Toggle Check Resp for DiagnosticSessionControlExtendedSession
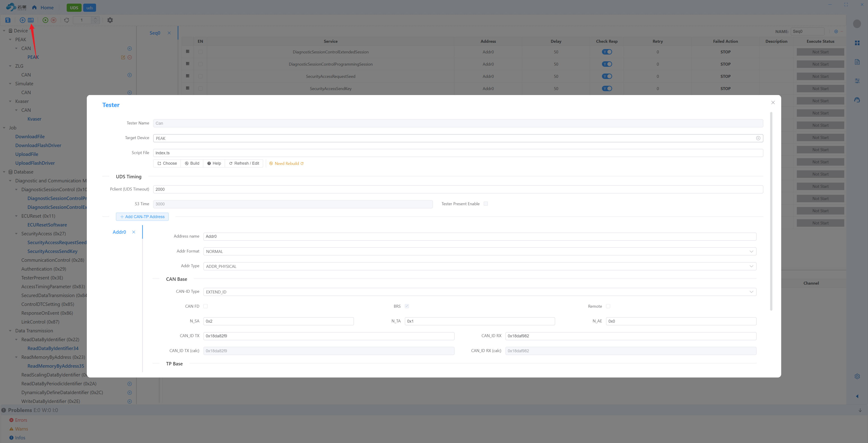 607,52
